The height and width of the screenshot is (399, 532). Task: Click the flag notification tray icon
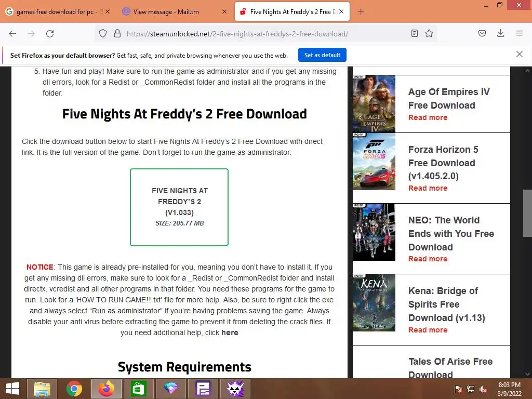coord(458,389)
